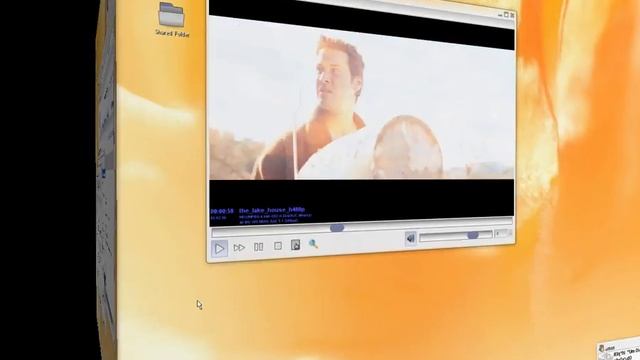Start playback with the Play button

[219, 248]
